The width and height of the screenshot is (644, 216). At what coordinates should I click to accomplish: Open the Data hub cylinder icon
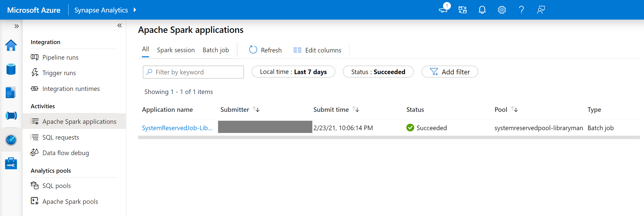pyautogui.click(x=11, y=69)
